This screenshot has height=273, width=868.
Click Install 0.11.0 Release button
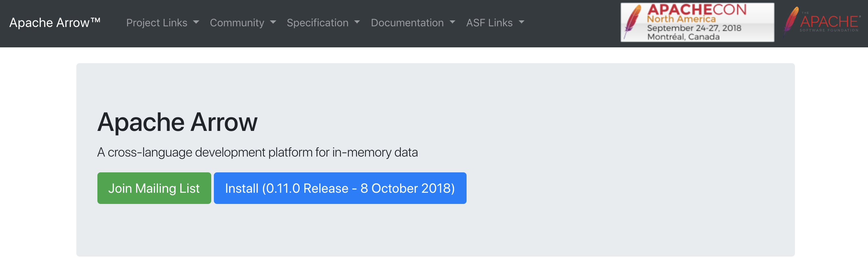(340, 188)
